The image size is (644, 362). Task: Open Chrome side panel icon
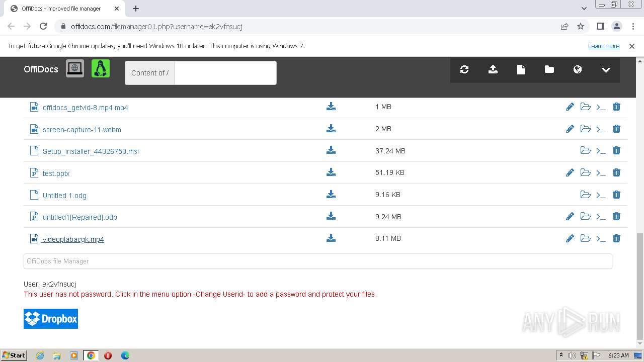600,26
